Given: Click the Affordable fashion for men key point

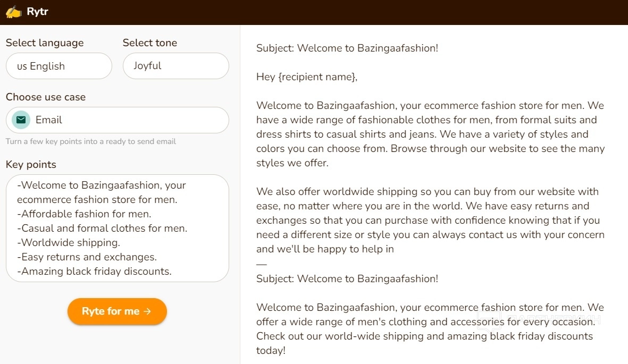Looking at the screenshot, I should [x=85, y=214].
